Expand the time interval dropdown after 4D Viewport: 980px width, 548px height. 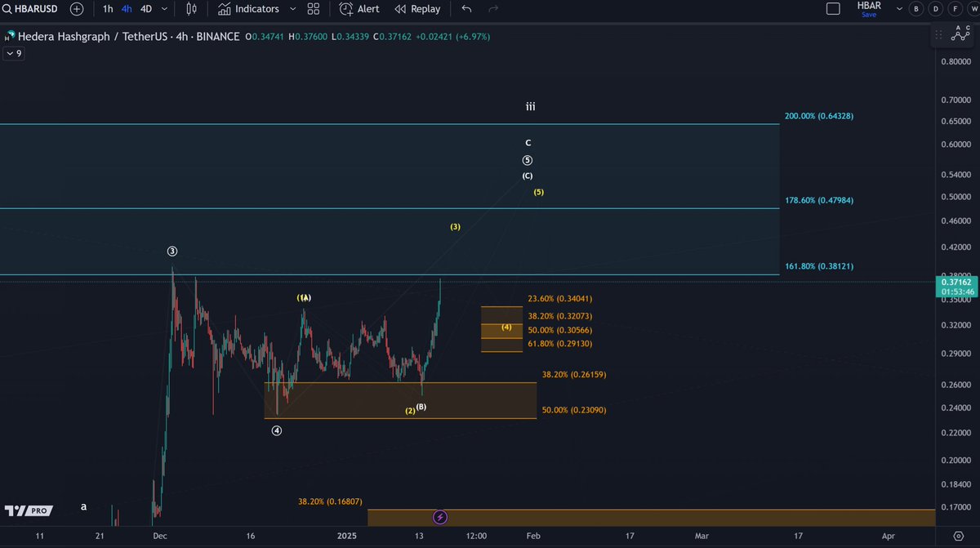(166, 9)
